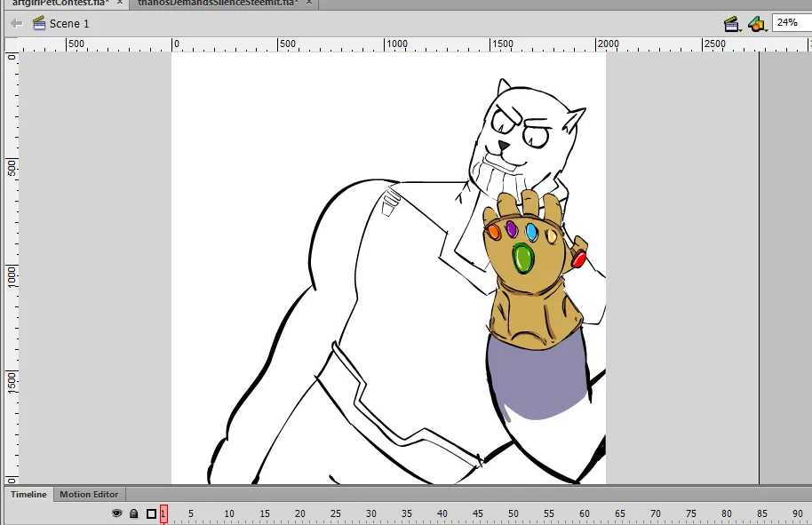Click the 1000 mark on the vertical ruler
Image resolution: width=812 pixels, height=525 pixels.
[12, 276]
